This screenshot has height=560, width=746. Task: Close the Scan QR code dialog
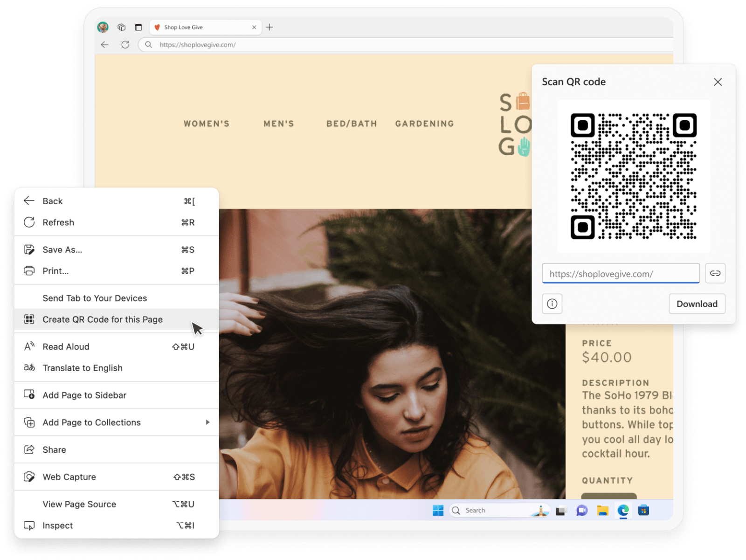(718, 82)
